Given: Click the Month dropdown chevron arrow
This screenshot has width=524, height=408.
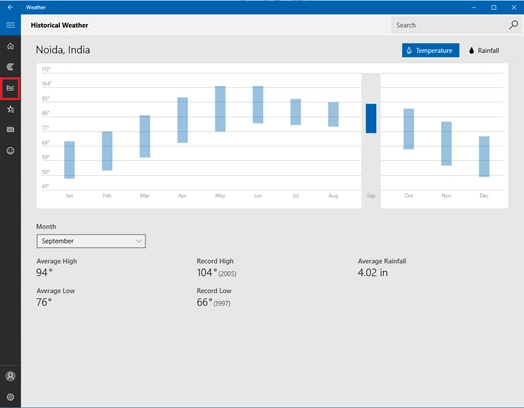Looking at the screenshot, I should click(139, 241).
